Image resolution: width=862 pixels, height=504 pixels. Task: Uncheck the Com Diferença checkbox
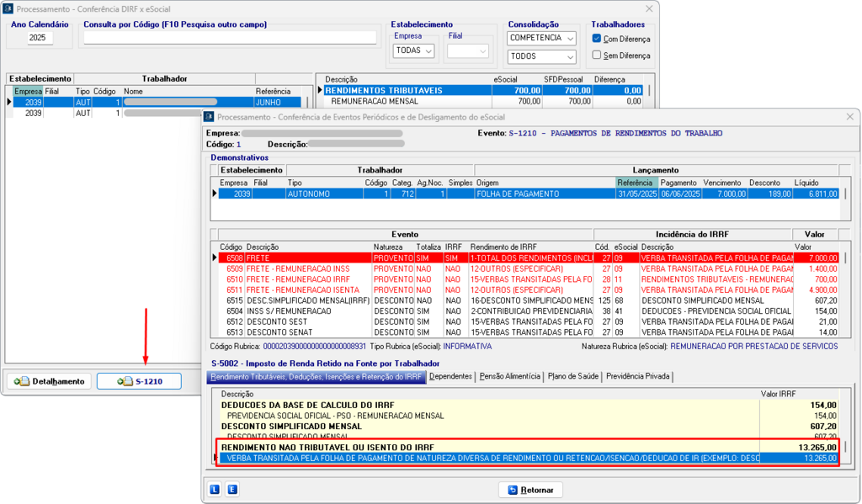597,39
